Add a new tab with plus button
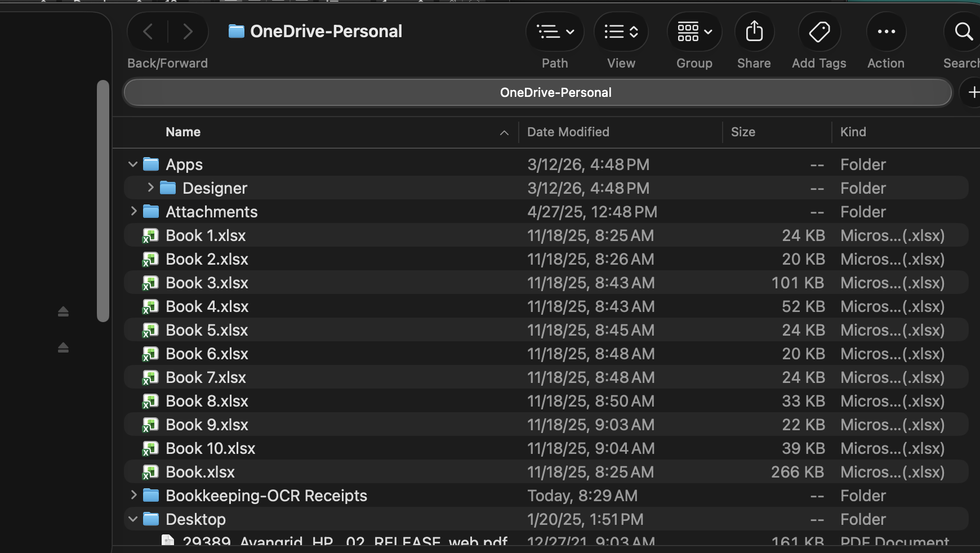 (973, 92)
